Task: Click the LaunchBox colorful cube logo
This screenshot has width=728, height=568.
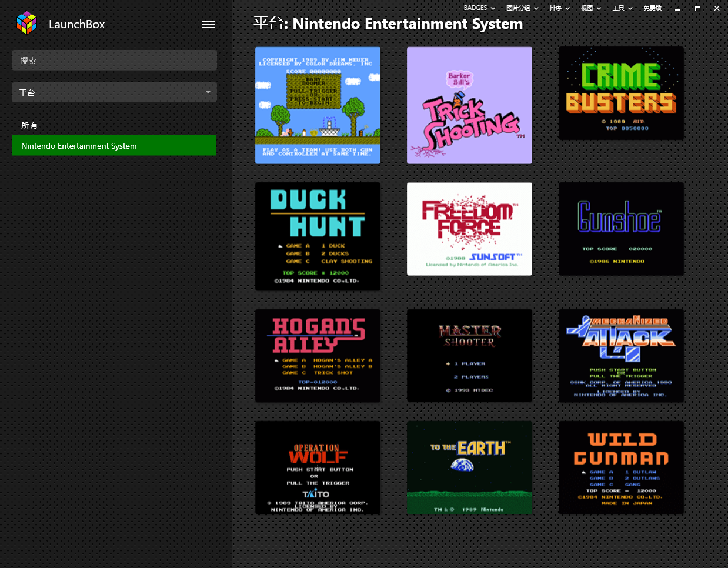Action: (x=27, y=24)
